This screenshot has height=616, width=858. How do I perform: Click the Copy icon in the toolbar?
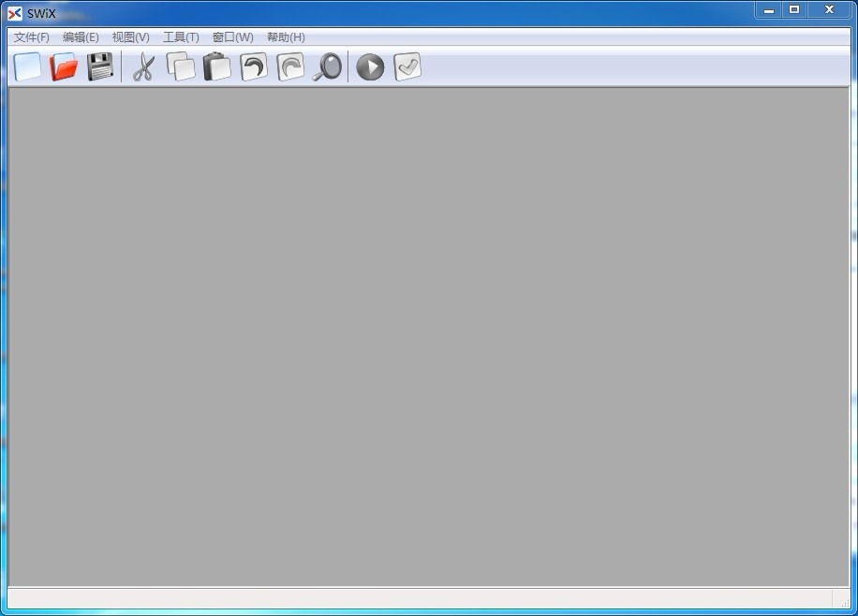point(181,66)
